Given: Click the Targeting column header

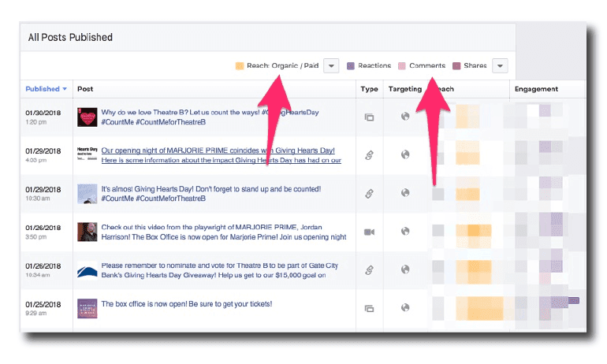Looking at the screenshot, I should (405, 89).
